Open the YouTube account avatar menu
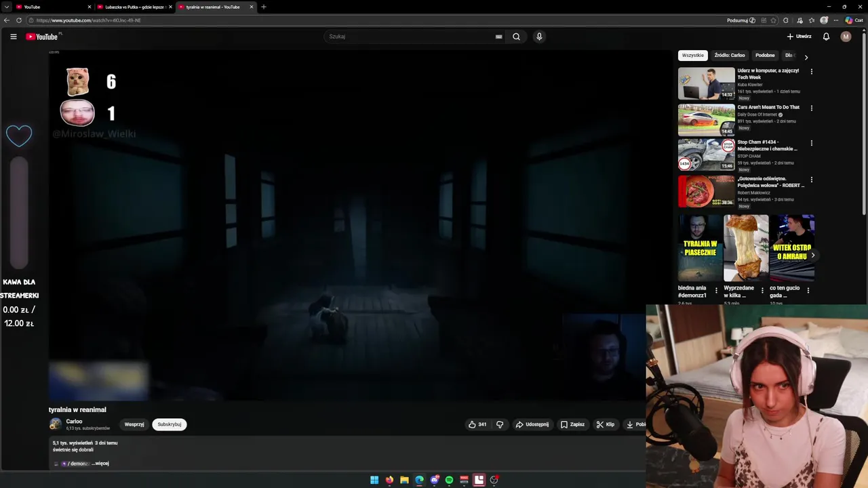The width and height of the screenshot is (868, 488). (x=846, y=37)
